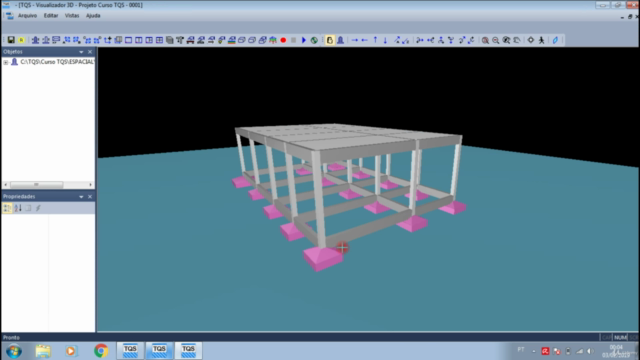Open the Editar menu

coord(51,16)
